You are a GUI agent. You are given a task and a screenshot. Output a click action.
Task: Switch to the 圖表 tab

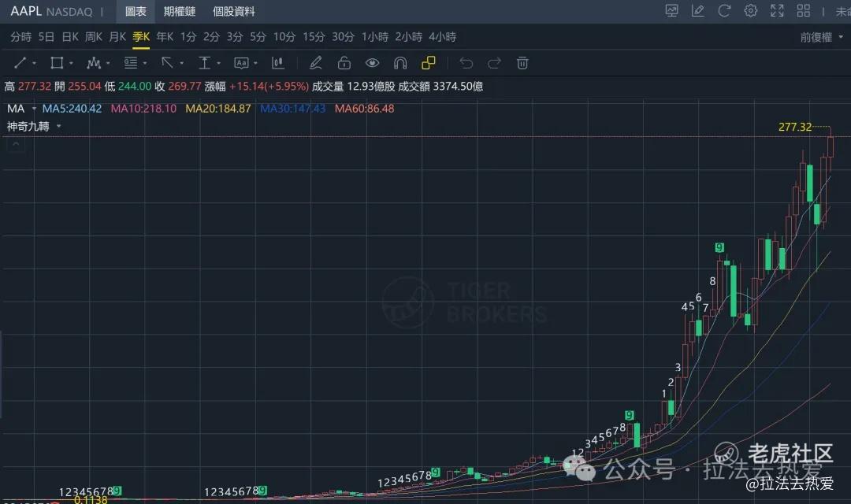click(x=136, y=11)
